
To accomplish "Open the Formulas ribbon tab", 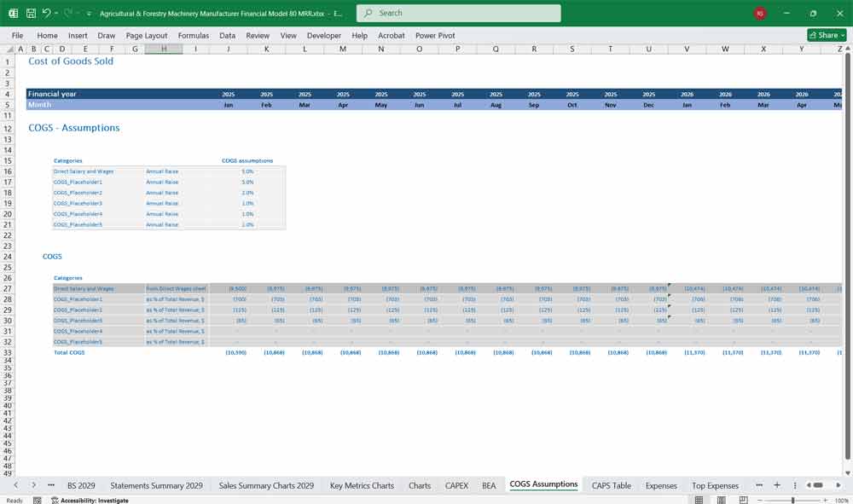I will point(194,36).
